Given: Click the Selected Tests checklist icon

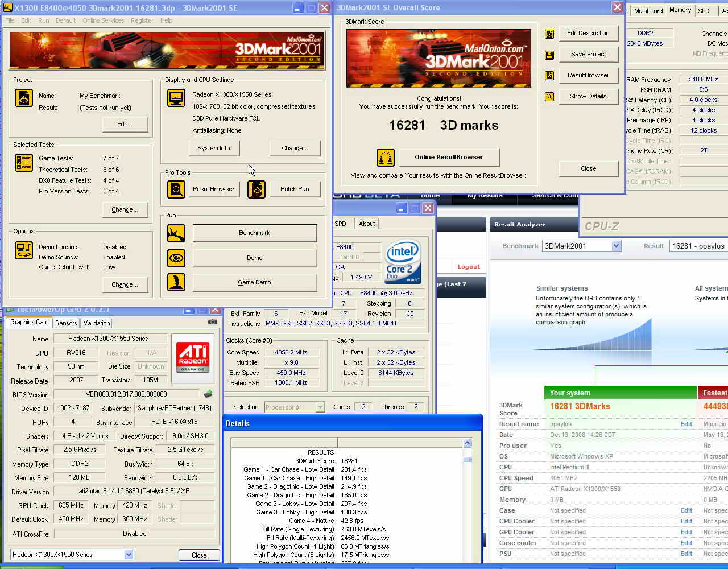Looking at the screenshot, I should tap(24, 163).
